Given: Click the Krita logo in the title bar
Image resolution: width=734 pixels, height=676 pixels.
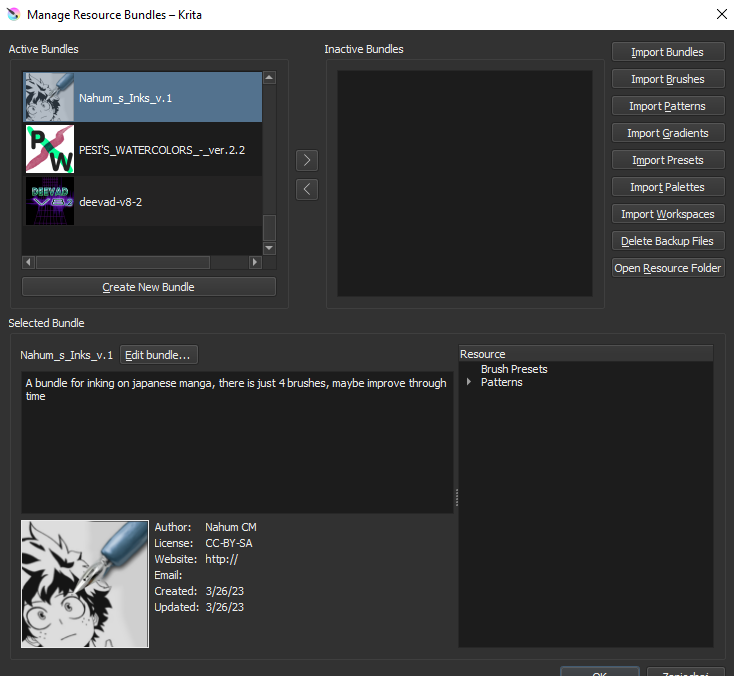Looking at the screenshot, I should pyautogui.click(x=14, y=15).
